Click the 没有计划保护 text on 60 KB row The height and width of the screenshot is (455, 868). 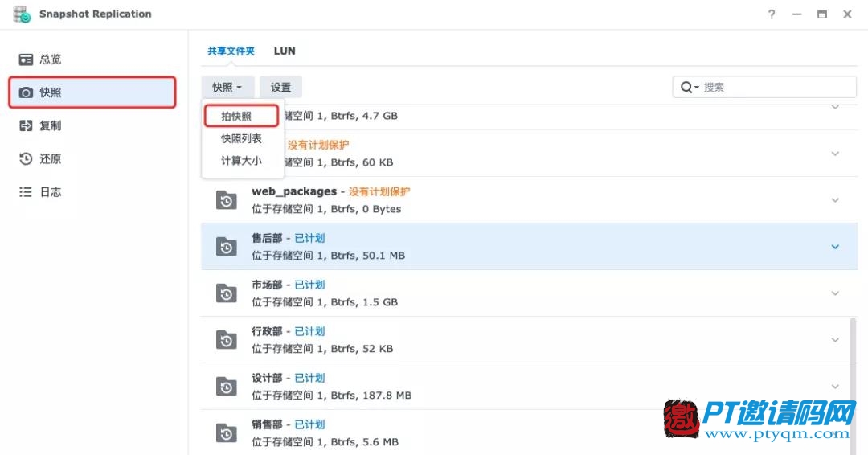pos(317,145)
